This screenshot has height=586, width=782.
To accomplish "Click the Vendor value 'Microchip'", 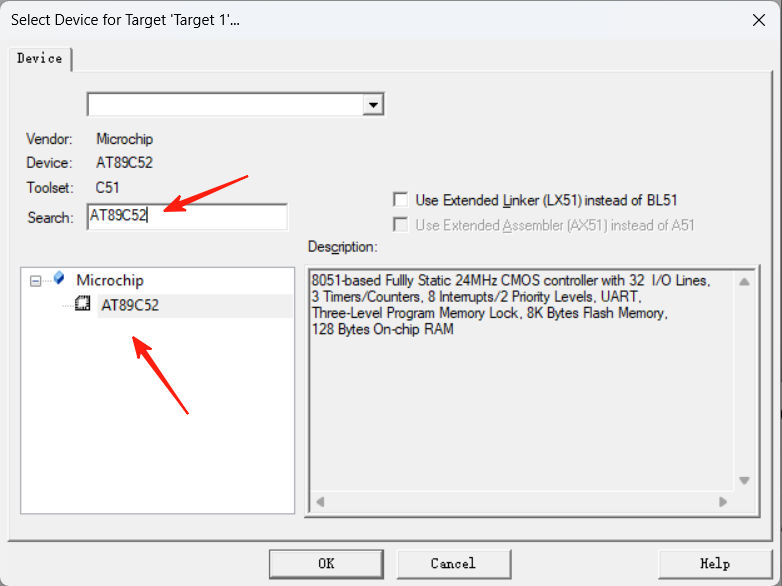I will tap(124, 139).
